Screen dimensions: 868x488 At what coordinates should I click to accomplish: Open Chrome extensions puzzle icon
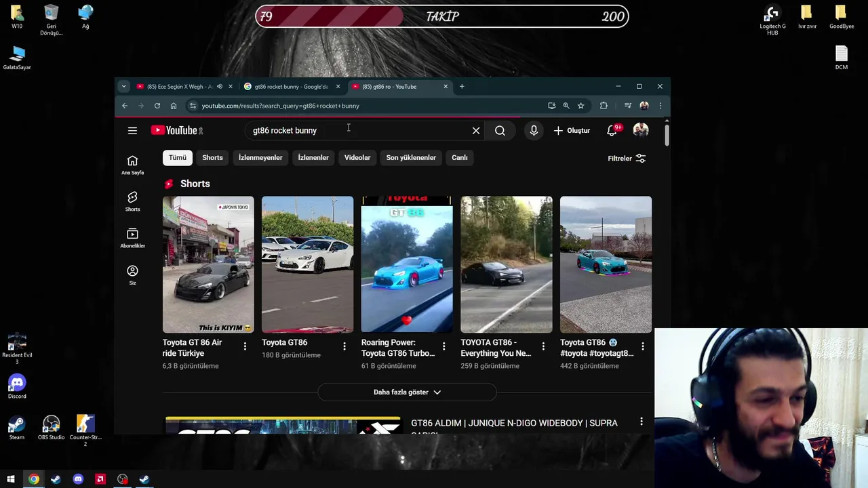tap(604, 106)
